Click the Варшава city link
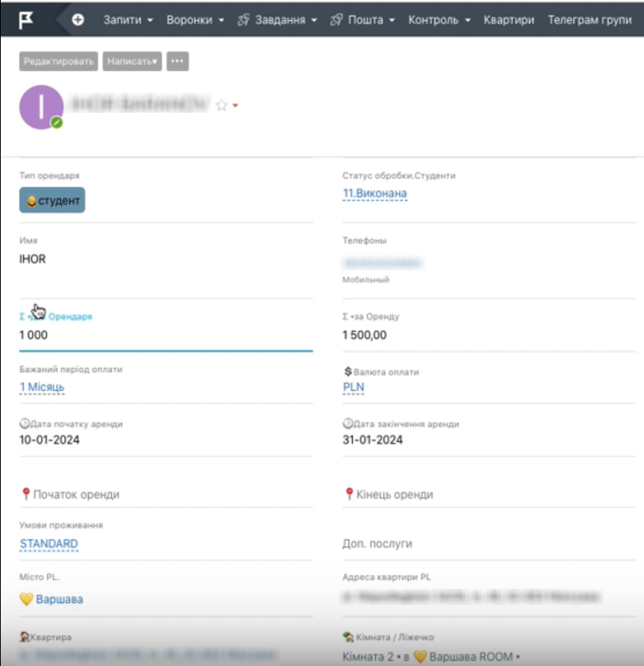Viewport: 644px width, 666px height. coord(59,599)
